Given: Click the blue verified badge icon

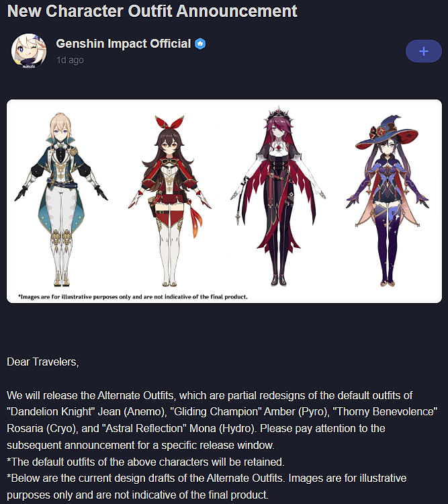Looking at the screenshot, I should [200, 44].
